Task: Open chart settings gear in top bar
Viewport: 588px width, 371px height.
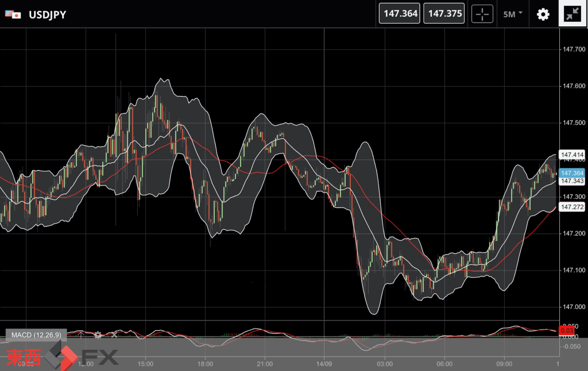Action: [543, 14]
